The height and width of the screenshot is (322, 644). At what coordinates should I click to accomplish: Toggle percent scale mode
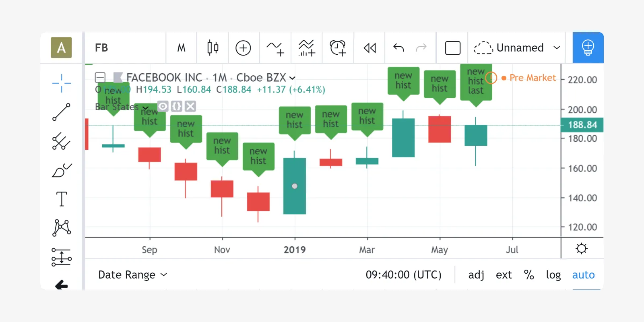(x=529, y=275)
